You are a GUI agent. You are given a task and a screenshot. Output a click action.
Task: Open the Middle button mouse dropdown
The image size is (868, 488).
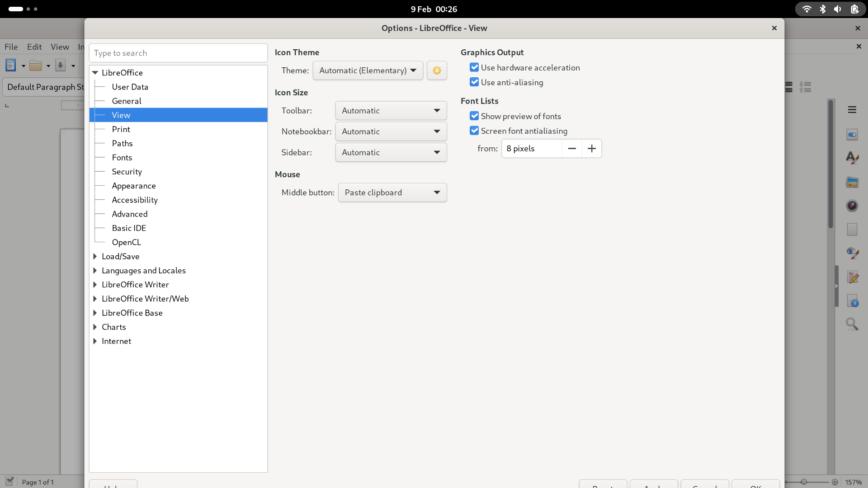[392, 192]
